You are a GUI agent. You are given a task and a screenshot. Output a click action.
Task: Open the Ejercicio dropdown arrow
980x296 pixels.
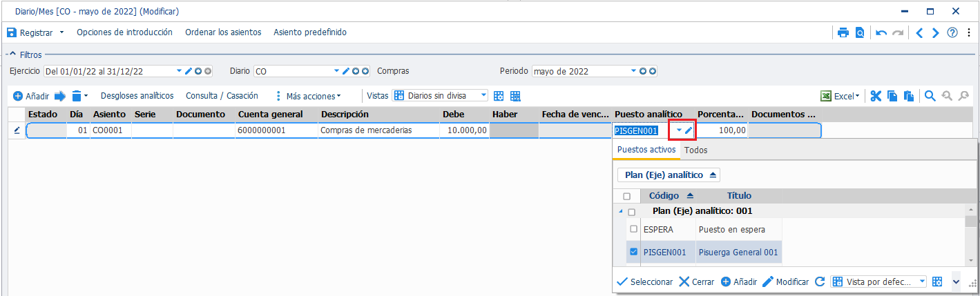coord(180,70)
